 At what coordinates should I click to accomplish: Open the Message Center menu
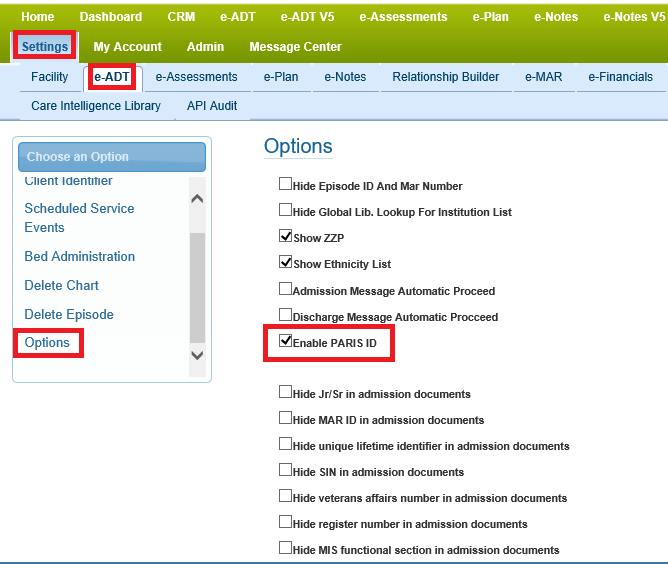click(295, 47)
